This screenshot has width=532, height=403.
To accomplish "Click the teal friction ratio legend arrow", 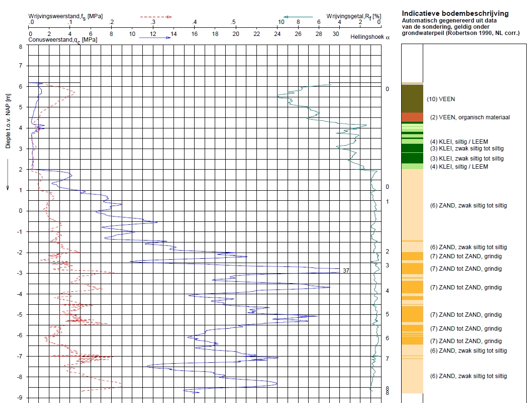I will tap(297, 17).
